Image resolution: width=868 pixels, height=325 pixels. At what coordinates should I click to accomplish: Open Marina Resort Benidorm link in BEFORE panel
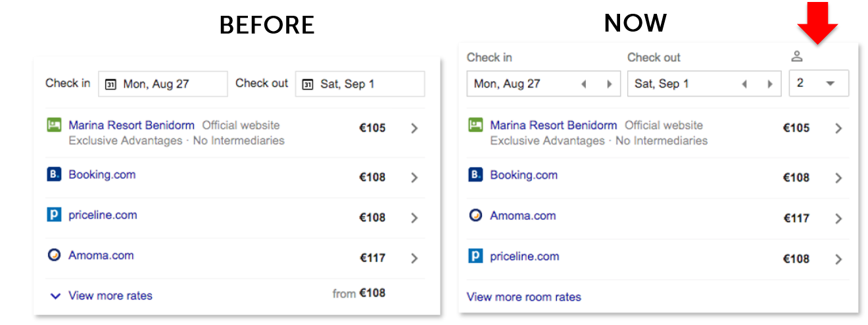[x=132, y=125]
